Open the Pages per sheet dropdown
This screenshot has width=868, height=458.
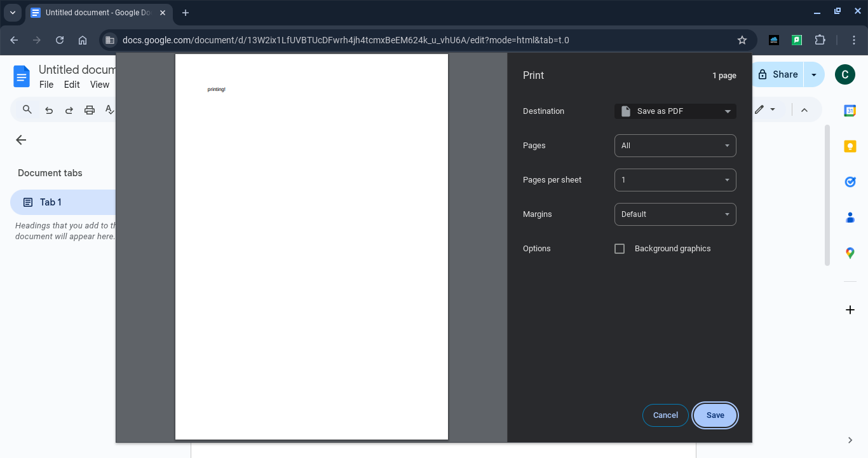point(675,180)
